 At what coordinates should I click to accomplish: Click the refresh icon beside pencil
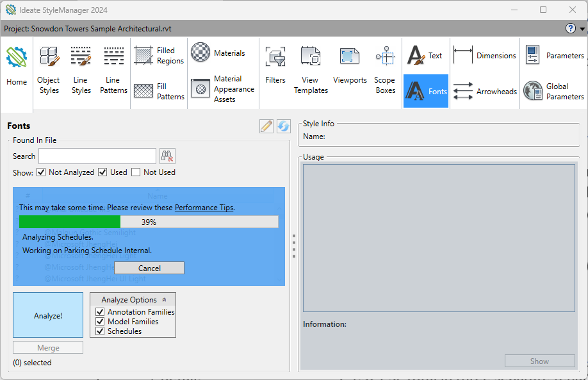click(x=284, y=126)
